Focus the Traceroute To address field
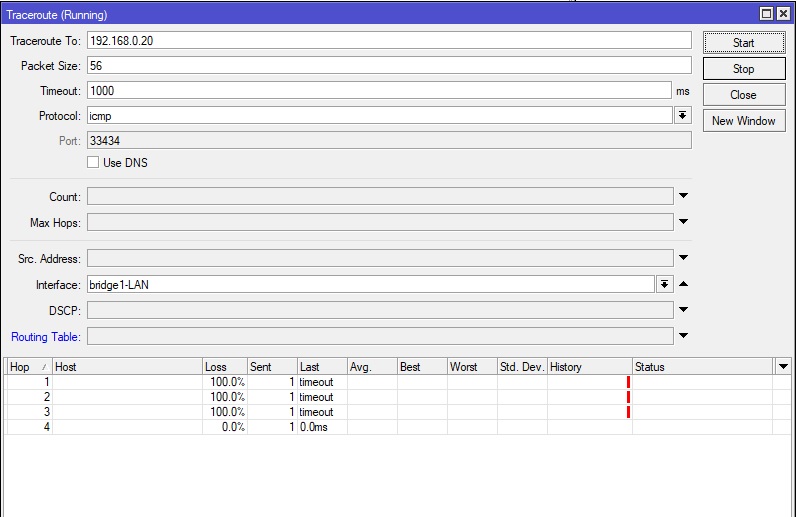The height and width of the screenshot is (517, 796). (389, 41)
